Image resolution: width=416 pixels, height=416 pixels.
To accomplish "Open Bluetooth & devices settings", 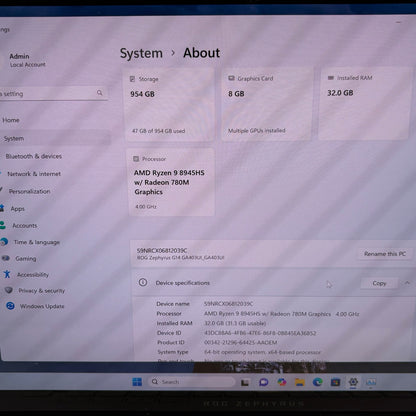I will [x=33, y=156].
